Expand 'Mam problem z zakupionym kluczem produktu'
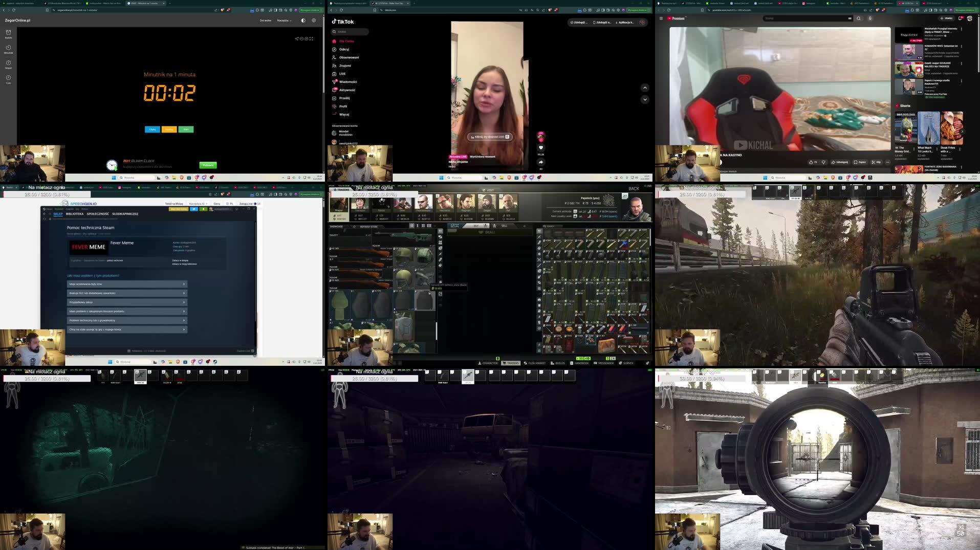 126,311
